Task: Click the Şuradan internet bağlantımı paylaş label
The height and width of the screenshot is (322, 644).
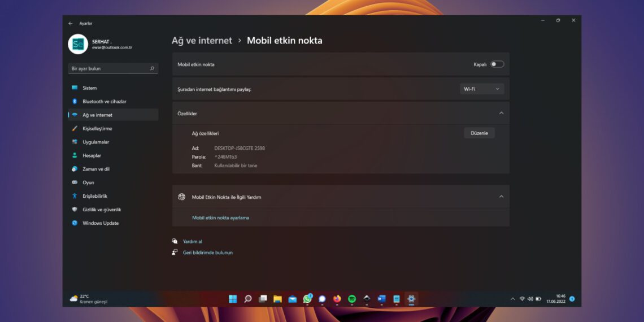Action: (215, 89)
